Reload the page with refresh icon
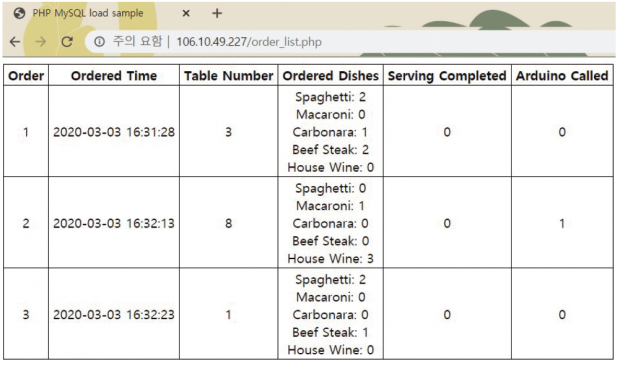Screen dimensions: 620x366 click(67, 42)
